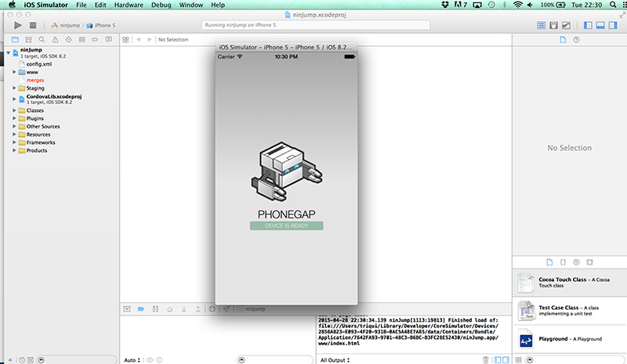Open the Symbol navigator icon

point(28,40)
